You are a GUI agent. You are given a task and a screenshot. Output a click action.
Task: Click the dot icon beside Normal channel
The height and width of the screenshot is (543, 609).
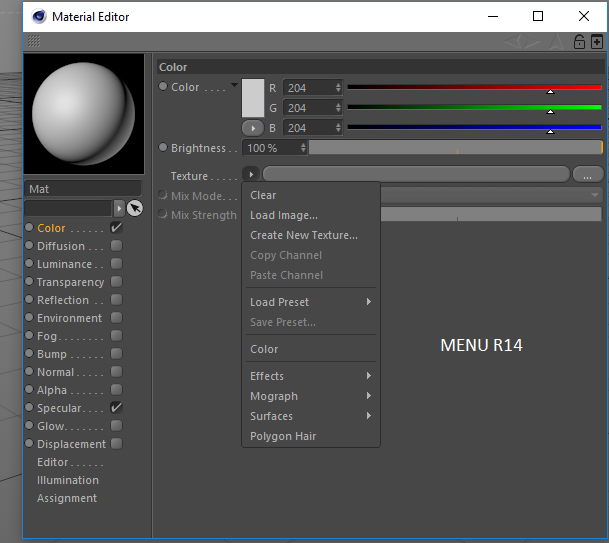pos(29,371)
